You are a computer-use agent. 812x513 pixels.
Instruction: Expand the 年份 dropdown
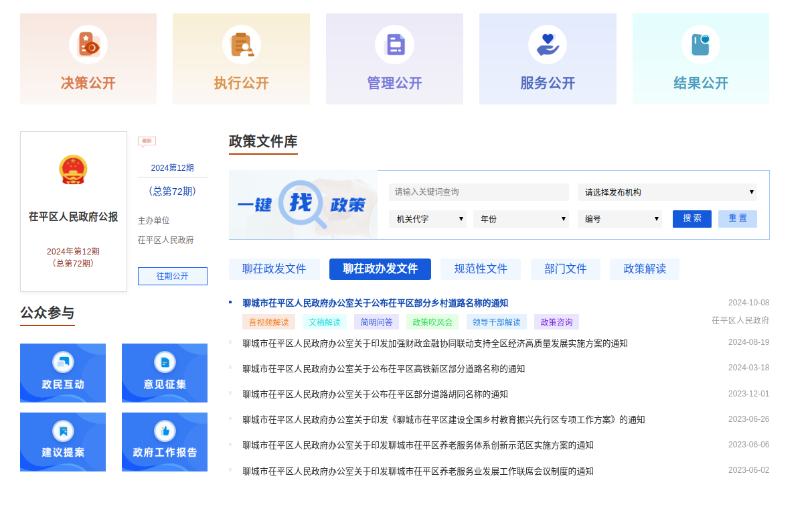[520, 219]
